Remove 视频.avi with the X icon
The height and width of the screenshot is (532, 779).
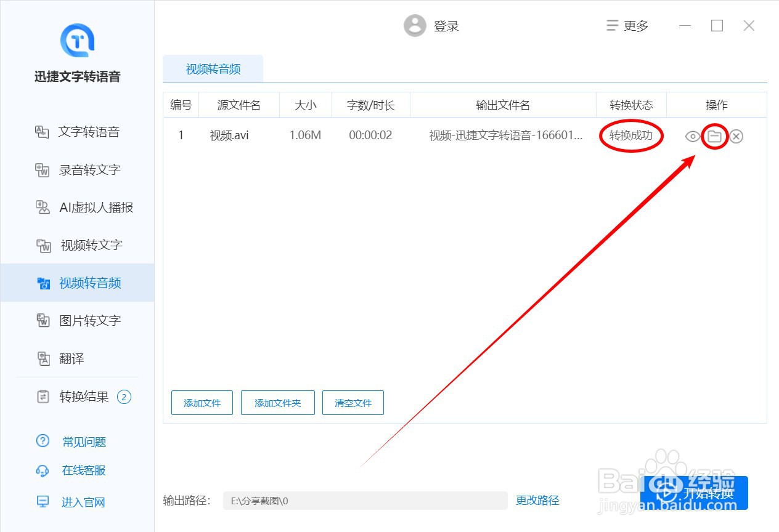[x=736, y=136]
